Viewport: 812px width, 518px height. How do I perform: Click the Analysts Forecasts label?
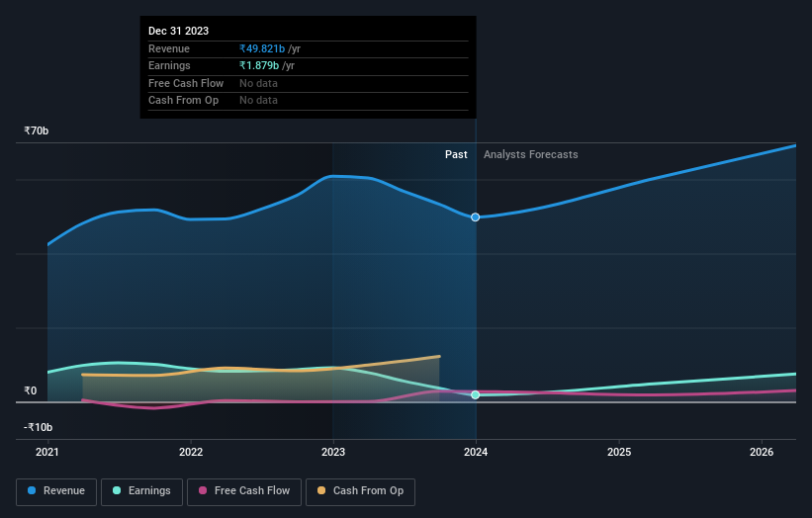pos(531,154)
